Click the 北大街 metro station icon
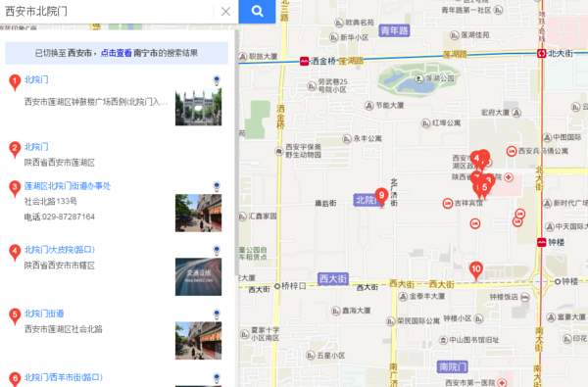 pyautogui.click(x=541, y=54)
